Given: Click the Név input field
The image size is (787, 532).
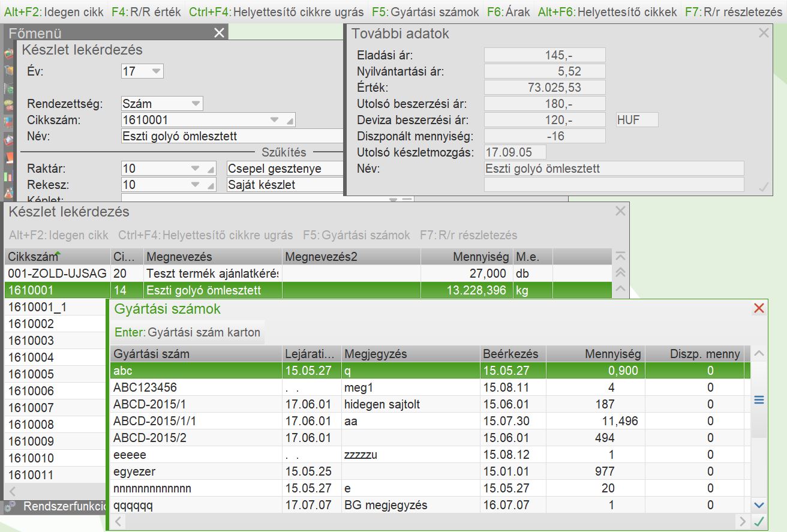Looking at the screenshot, I should (232, 137).
